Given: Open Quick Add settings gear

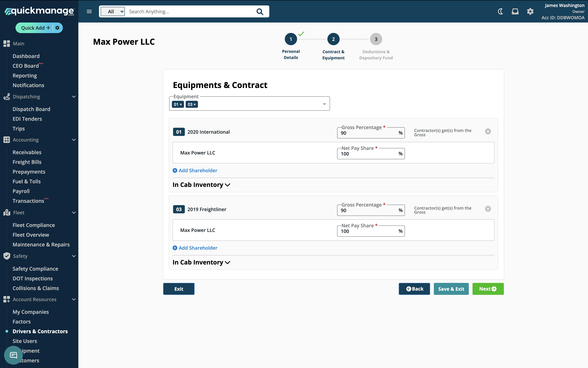Looking at the screenshot, I should (x=57, y=28).
